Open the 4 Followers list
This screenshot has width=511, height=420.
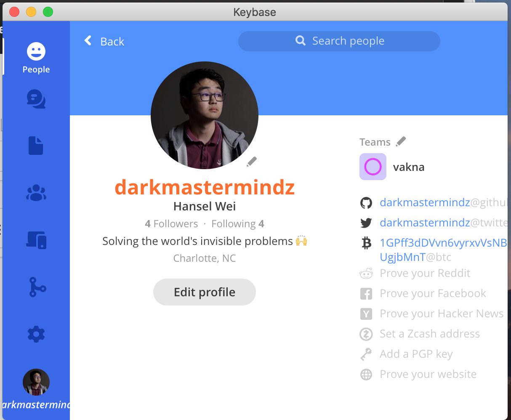[x=171, y=223]
